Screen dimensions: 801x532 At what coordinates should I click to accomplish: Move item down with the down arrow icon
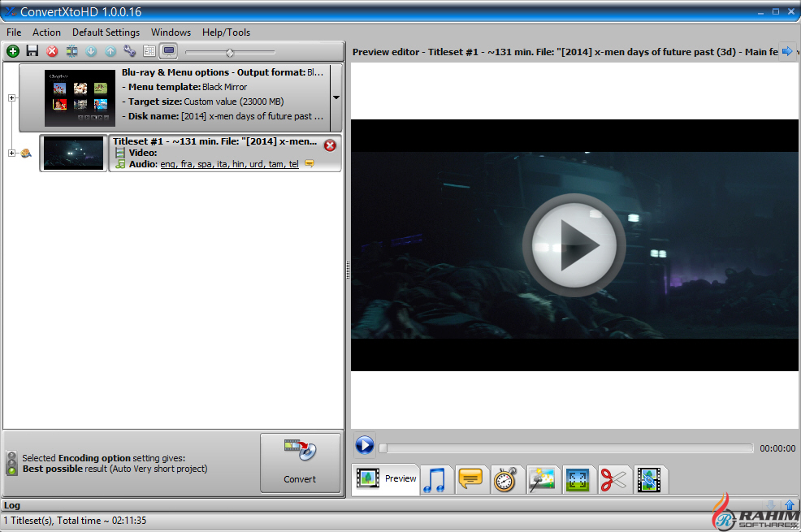click(91, 51)
